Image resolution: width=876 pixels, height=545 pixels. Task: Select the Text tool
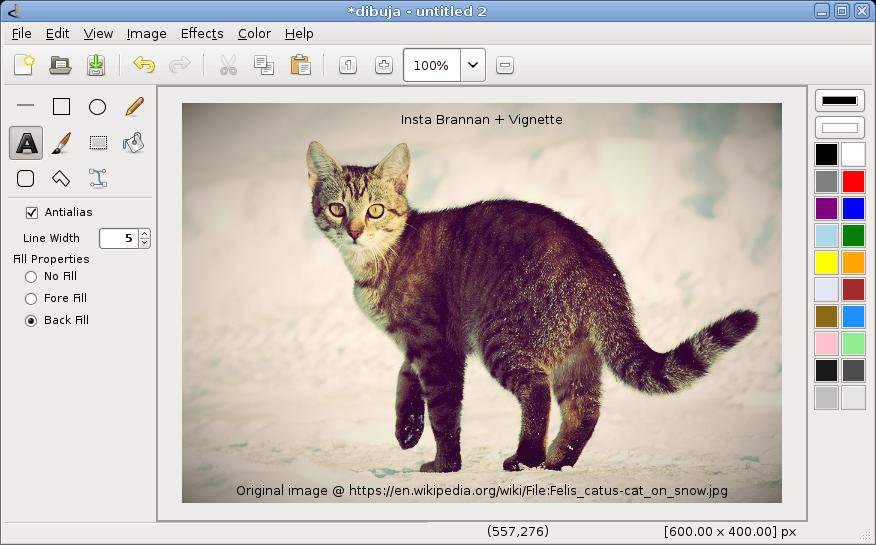pyautogui.click(x=26, y=143)
